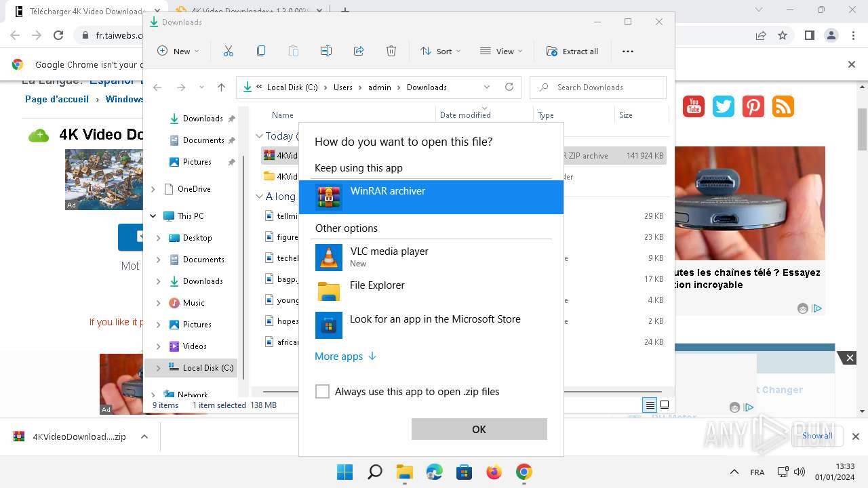Launch Firefox from the taskbar
The height and width of the screenshot is (488, 868).
[x=494, y=472]
